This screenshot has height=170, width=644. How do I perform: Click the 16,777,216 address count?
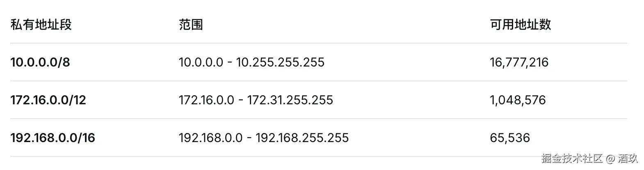click(519, 62)
